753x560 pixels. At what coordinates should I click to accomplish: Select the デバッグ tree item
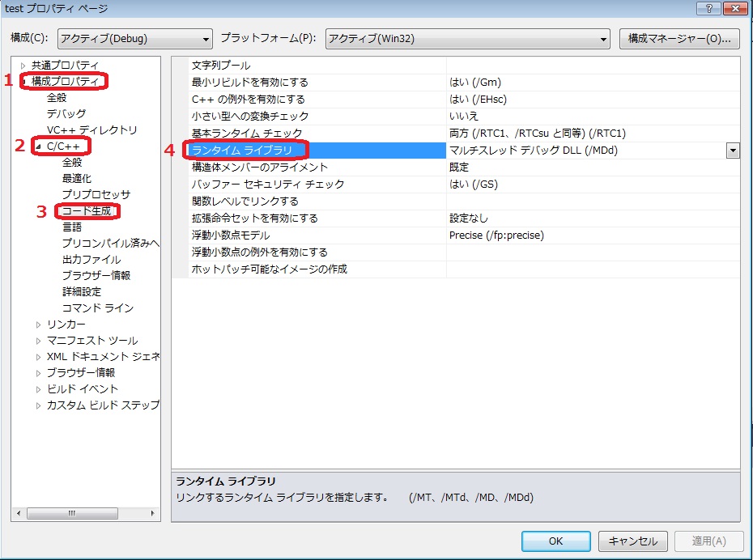(66, 114)
